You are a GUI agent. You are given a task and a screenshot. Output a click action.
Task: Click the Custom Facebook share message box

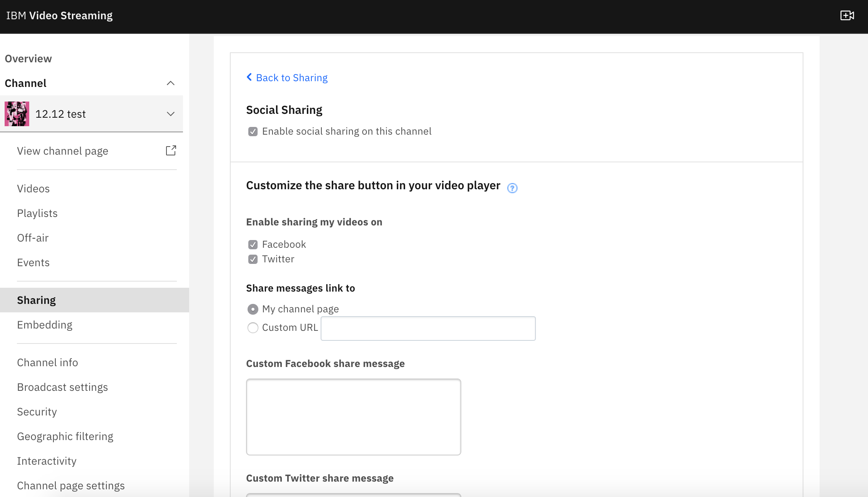pos(353,417)
